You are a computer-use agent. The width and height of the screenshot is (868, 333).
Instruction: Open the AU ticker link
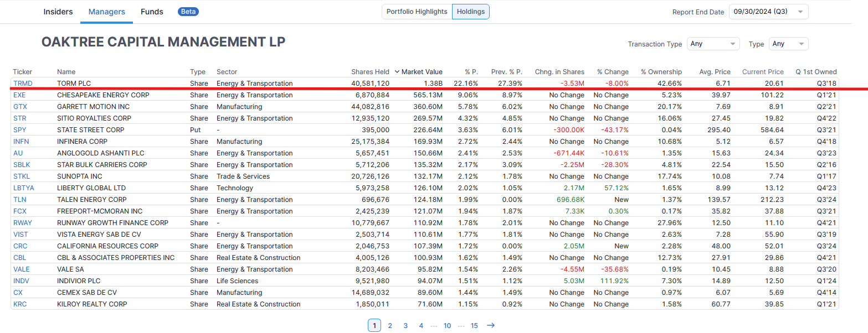(x=18, y=153)
